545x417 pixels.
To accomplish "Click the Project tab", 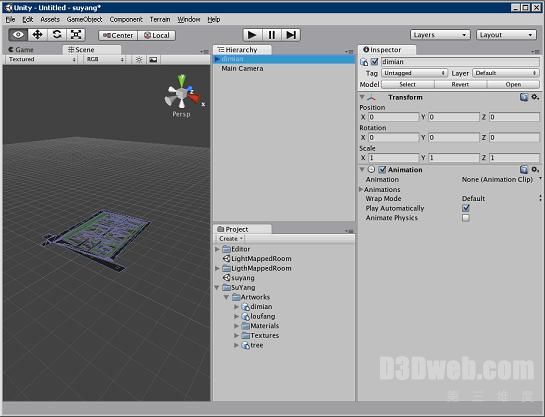I will click(242, 229).
